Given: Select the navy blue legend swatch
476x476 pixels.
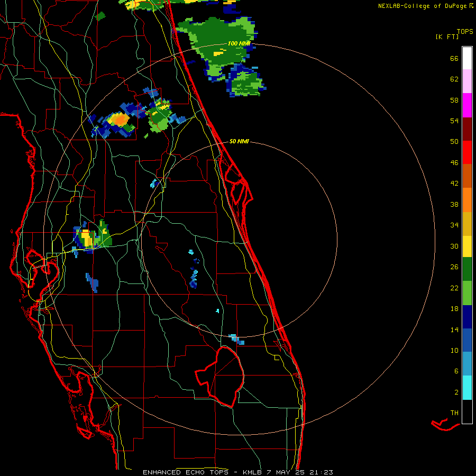Looking at the screenshot, I should pos(467,317).
